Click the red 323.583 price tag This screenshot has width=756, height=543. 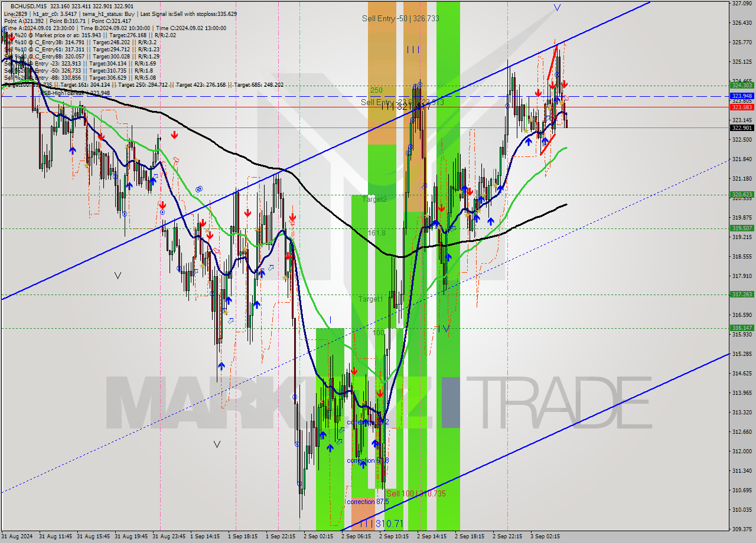pyautogui.click(x=742, y=107)
